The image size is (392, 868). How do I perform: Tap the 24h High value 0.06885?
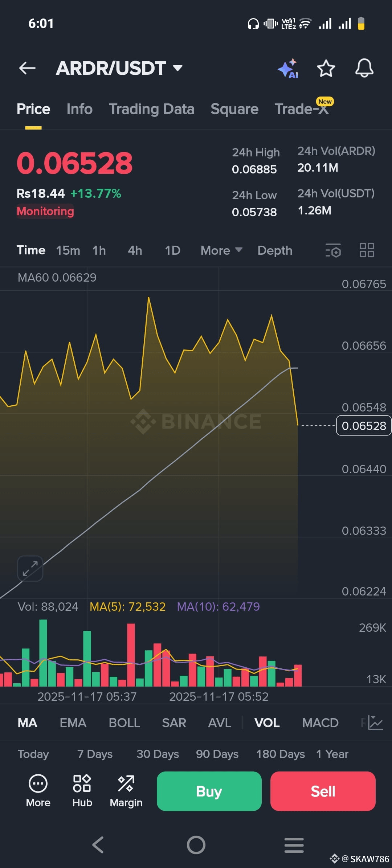tap(254, 169)
